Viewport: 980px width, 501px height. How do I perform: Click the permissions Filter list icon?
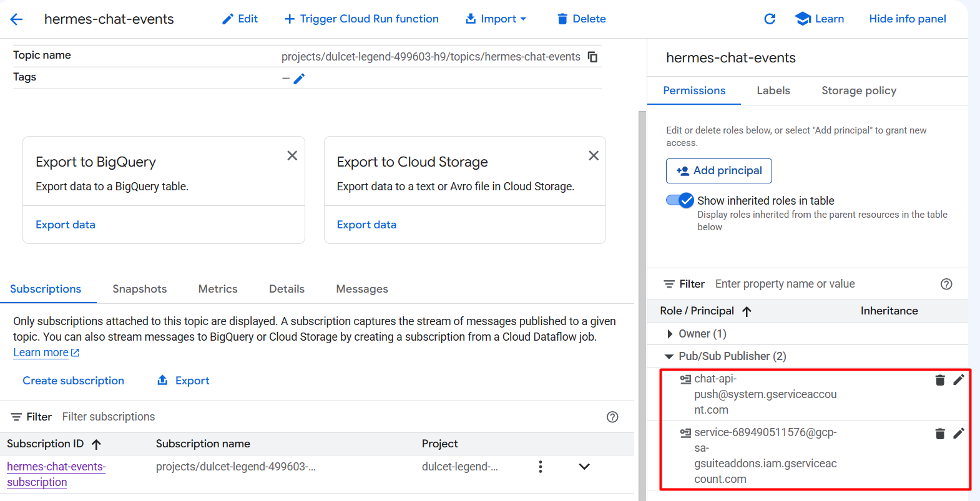pos(669,284)
